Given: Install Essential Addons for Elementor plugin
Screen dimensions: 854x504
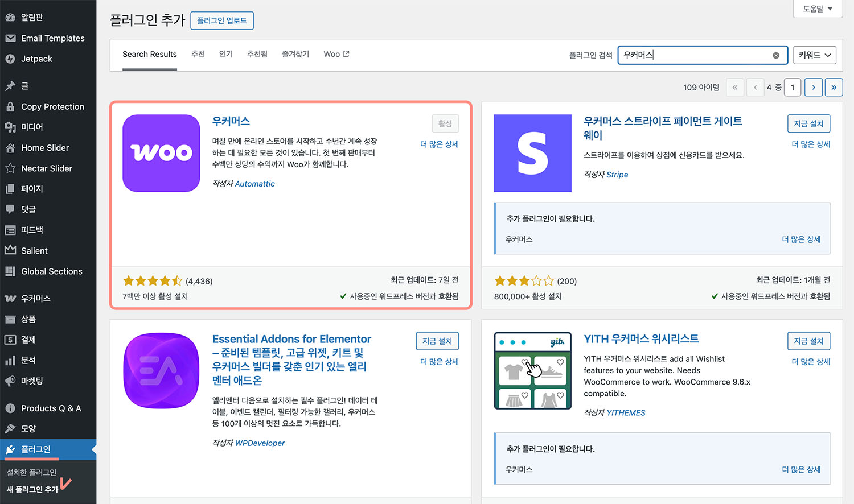Looking at the screenshot, I should [x=437, y=341].
